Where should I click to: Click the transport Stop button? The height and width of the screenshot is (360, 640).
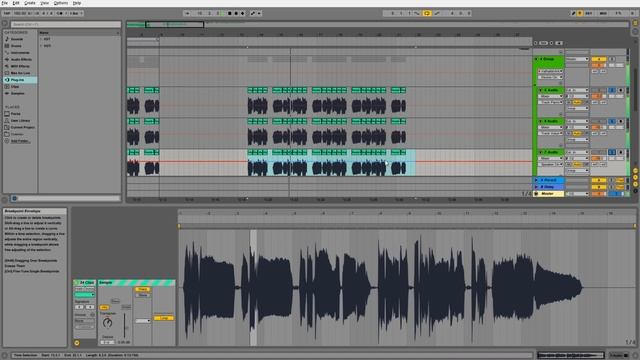(x=229, y=13)
